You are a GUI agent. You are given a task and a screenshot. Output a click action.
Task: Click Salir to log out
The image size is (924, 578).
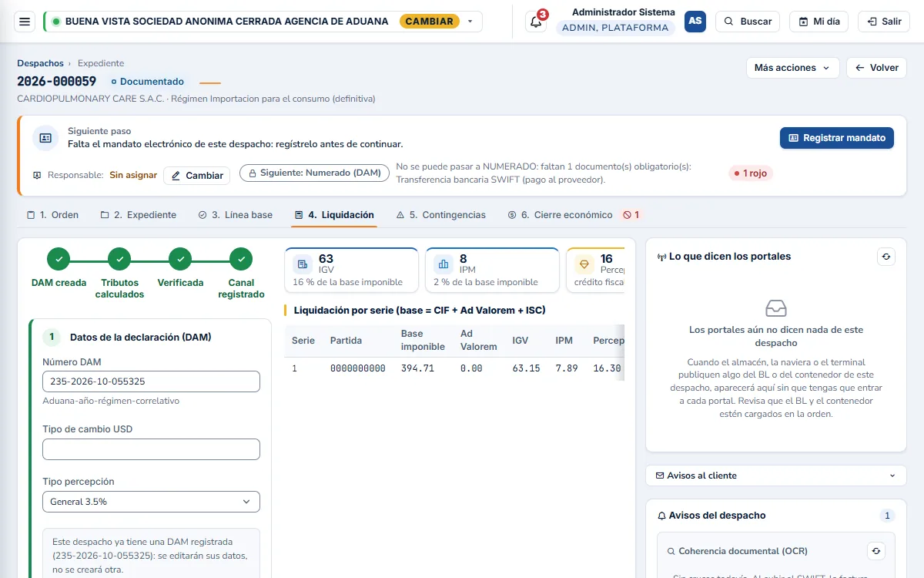pos(884,22)
